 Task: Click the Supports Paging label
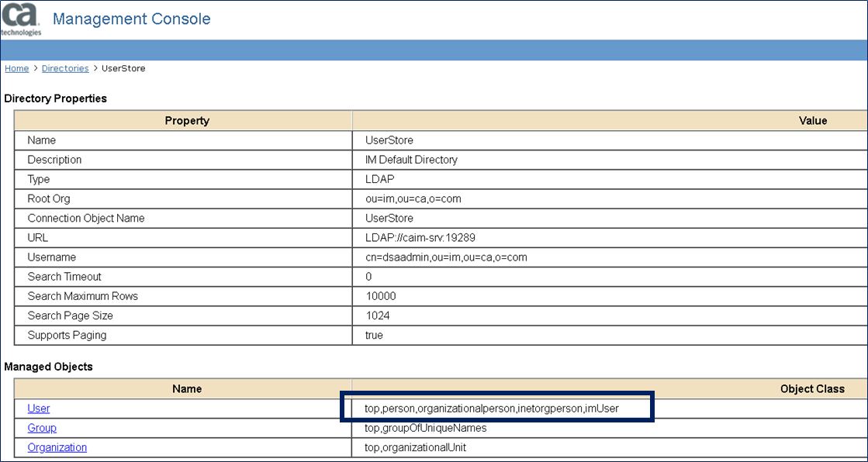point(67,335)
